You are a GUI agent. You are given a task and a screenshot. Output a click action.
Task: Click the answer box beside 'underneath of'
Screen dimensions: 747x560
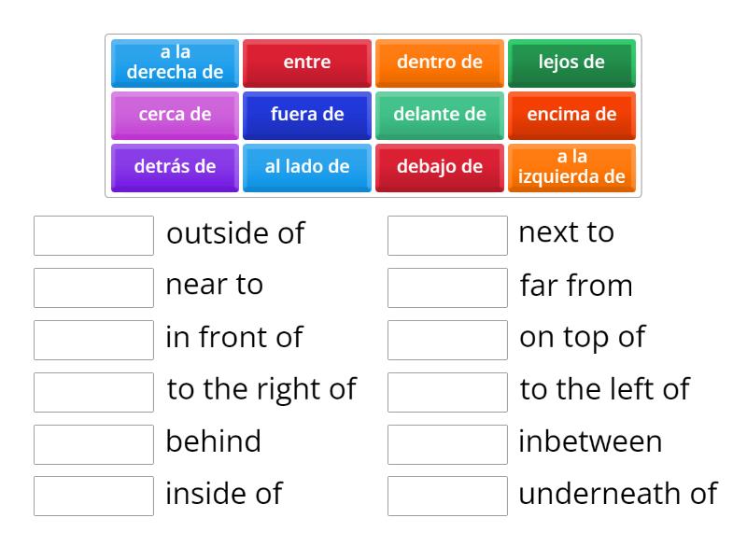coord(446,495)
